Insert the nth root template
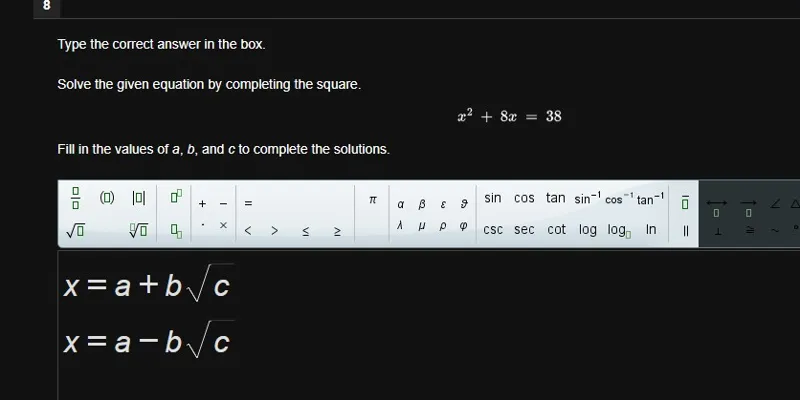800x400 pixels. (138, 231)
